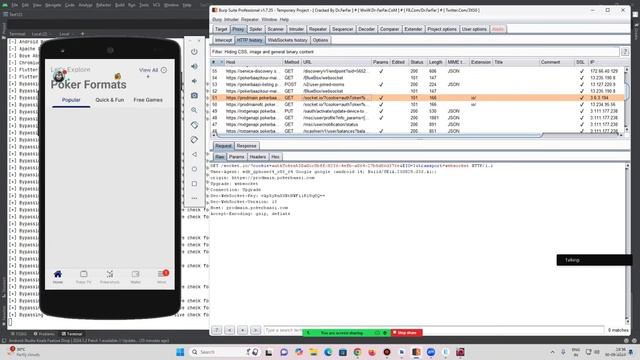Switch to Burp Repeater tab
The height and width of the screenshot is (360, 640).
pos(318,29)
